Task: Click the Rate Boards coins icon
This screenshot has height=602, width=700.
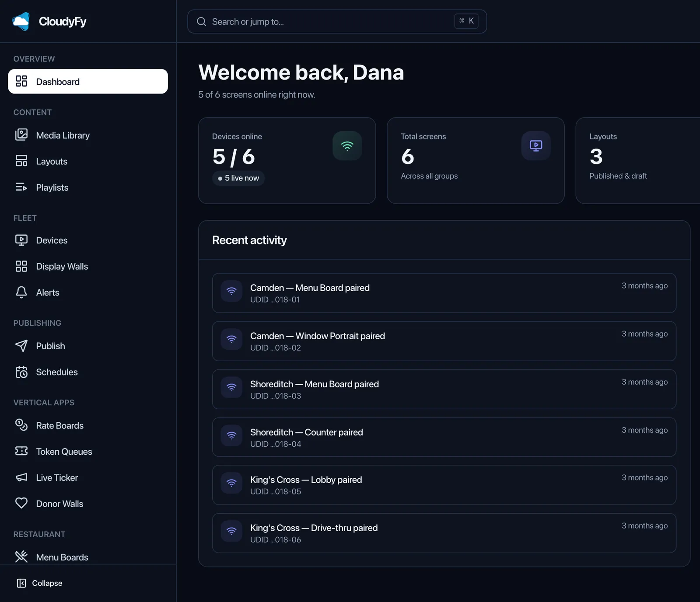Action: coord(21,425)
